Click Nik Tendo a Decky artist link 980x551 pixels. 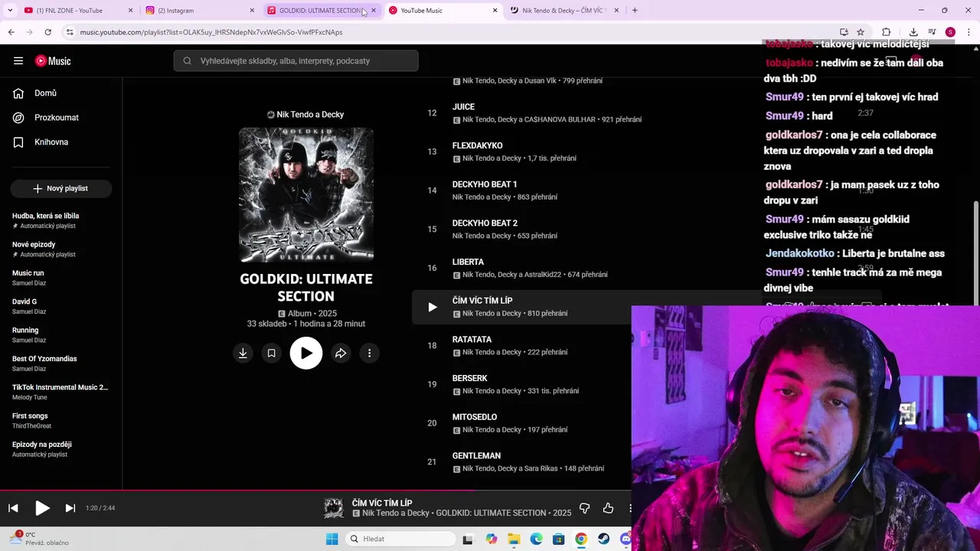(x=305, y=115)
